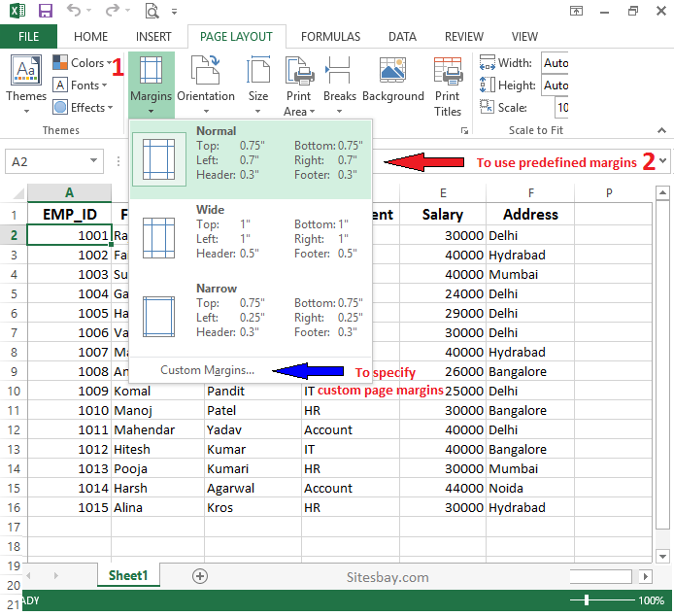
Task: Click the zoom slider handle
Action: pos(587,600)
